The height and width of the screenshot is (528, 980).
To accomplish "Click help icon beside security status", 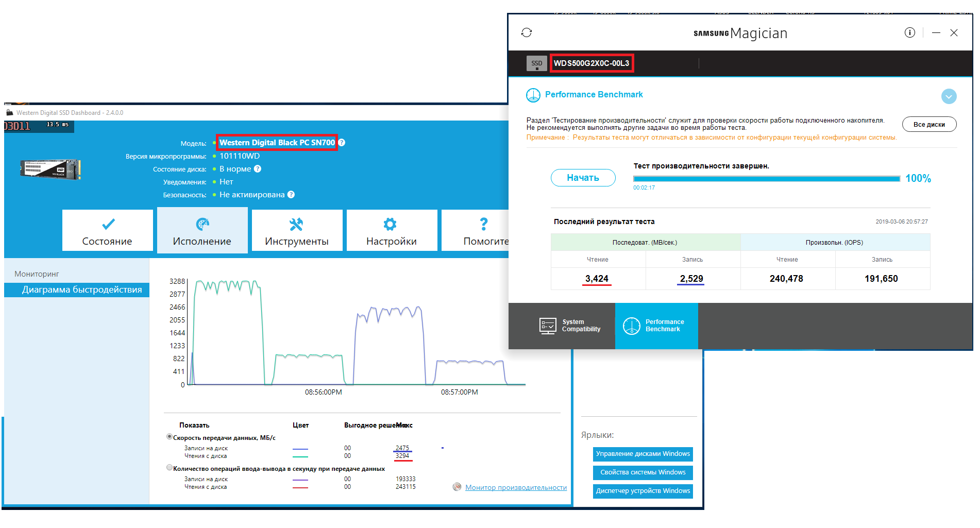I will pos(291,195).
